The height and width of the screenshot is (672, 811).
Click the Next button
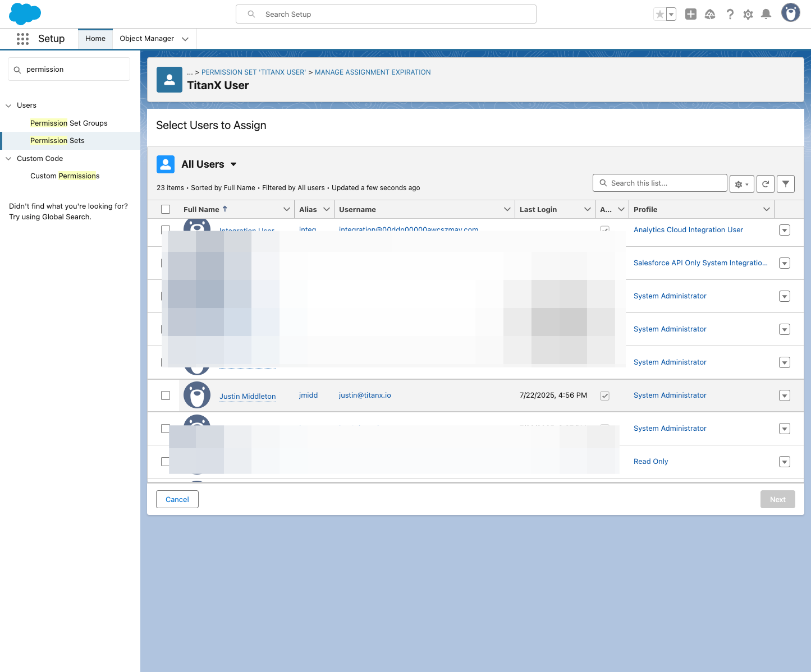[778, 499]
